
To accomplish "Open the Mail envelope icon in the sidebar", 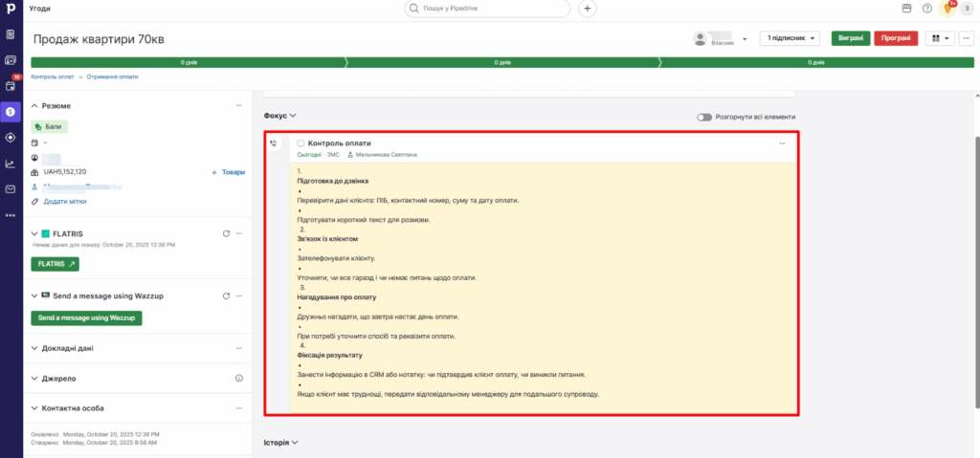I will coord(10,188).
